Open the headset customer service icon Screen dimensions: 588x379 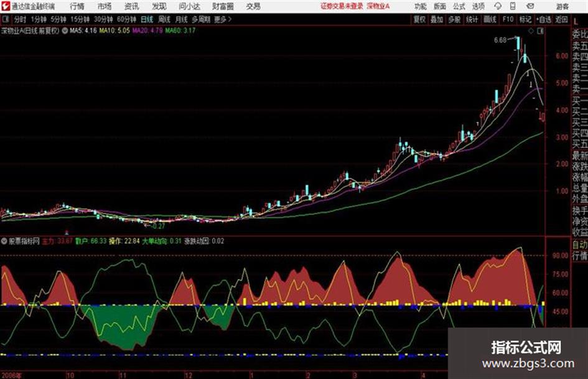[x=498, y=6]
